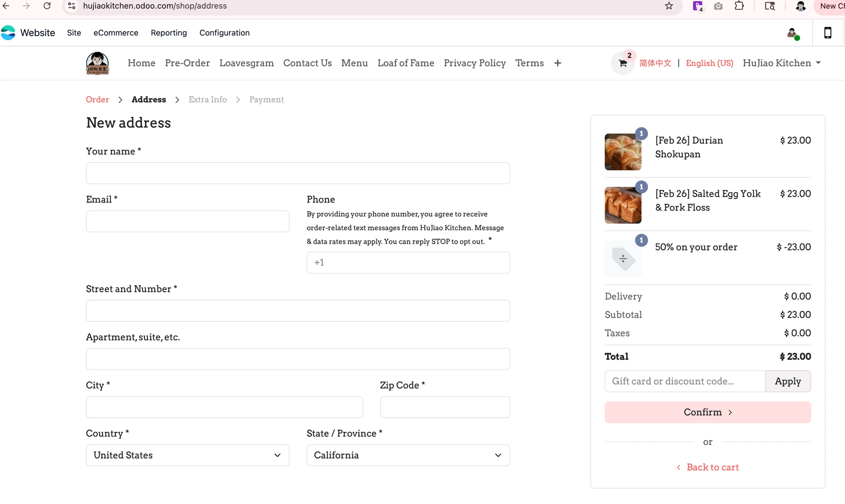The image size is (845, 504).
Task: Expand the Country dropdown
Action: pos(187,455)
